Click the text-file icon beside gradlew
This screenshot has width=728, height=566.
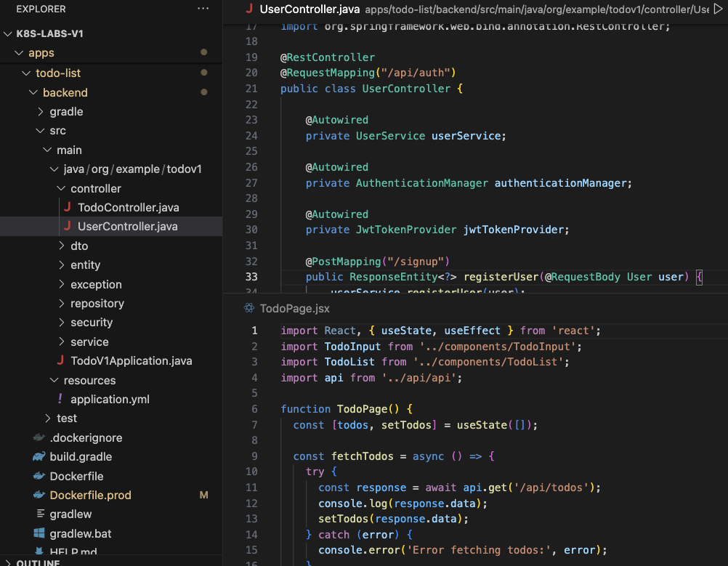[41, 514]
